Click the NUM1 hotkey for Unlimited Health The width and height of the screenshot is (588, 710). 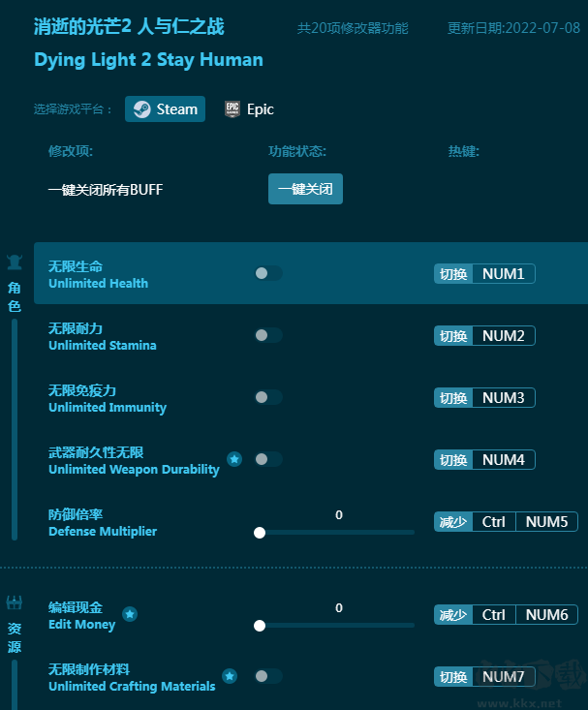pos(504,273)
